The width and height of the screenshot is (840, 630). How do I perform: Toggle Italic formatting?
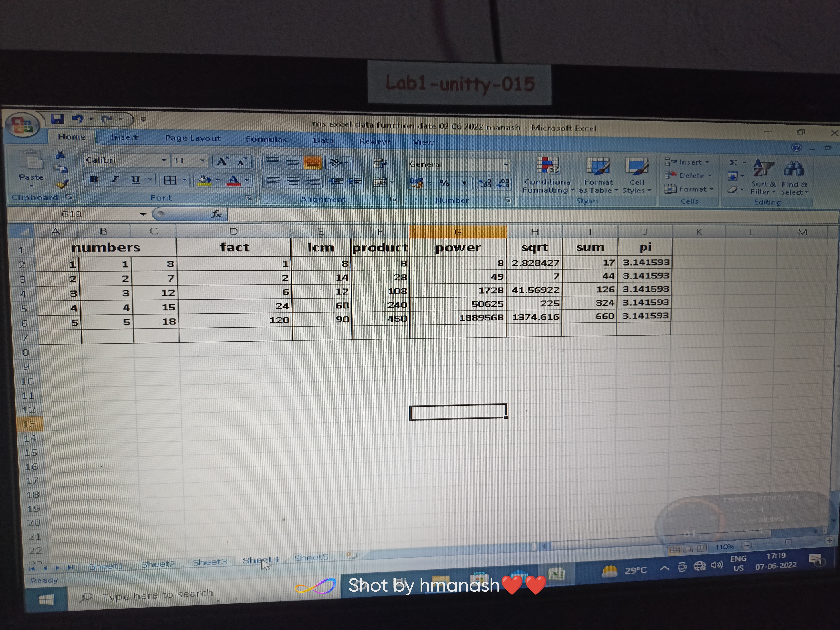[115, 179]
